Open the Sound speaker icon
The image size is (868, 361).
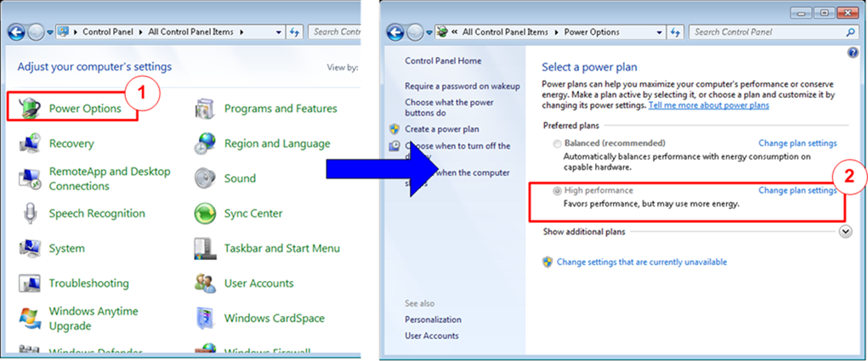click(x=205, y=178)
